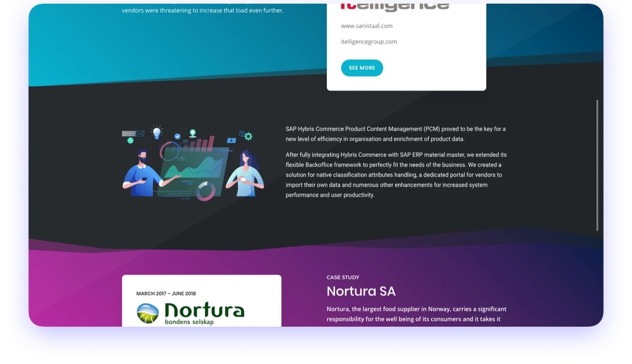This screenshot has height=364, width=632.
Task: Click the CASE STUDY label above Nortura SA
Action: point(343,277)
